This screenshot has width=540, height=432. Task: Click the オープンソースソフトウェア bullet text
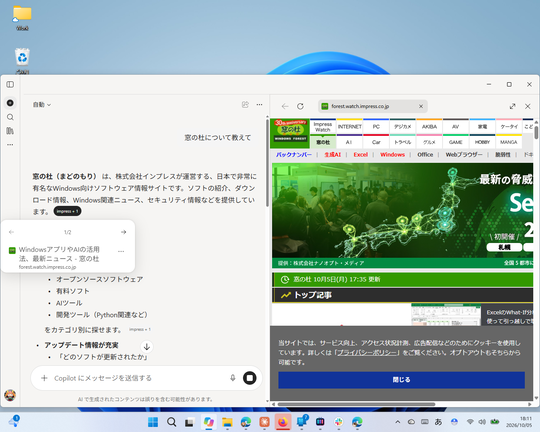[x=100, y=279]
